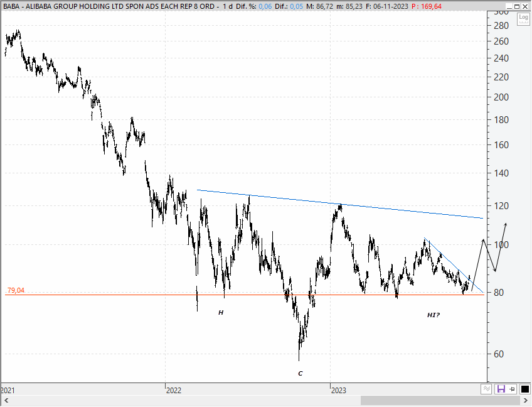532x407 pixels.
Task: Click the purple floppy disk save icon
Action: click(501, 389)
